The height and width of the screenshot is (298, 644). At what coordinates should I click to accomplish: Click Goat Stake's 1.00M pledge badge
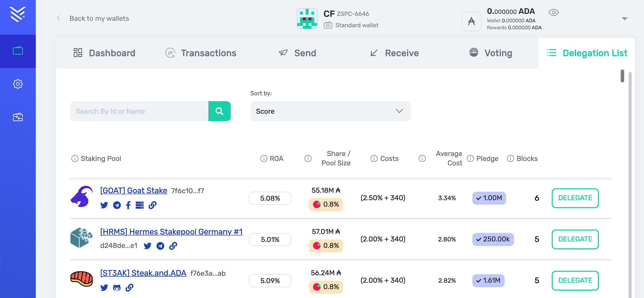click(x=489, y=198)
